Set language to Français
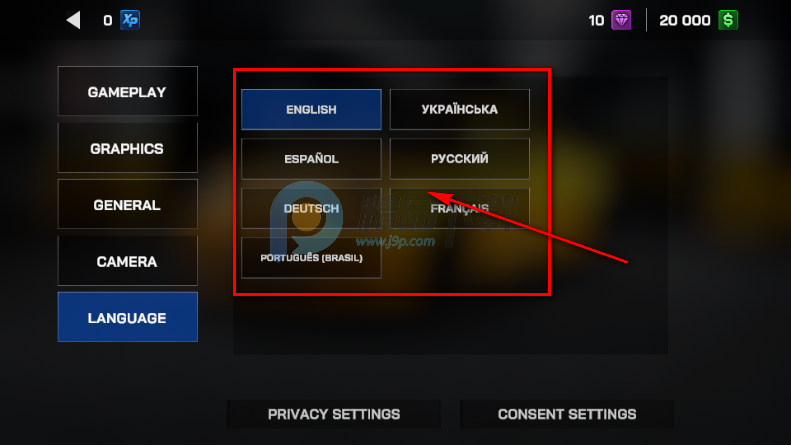 [x=460, y=208]
